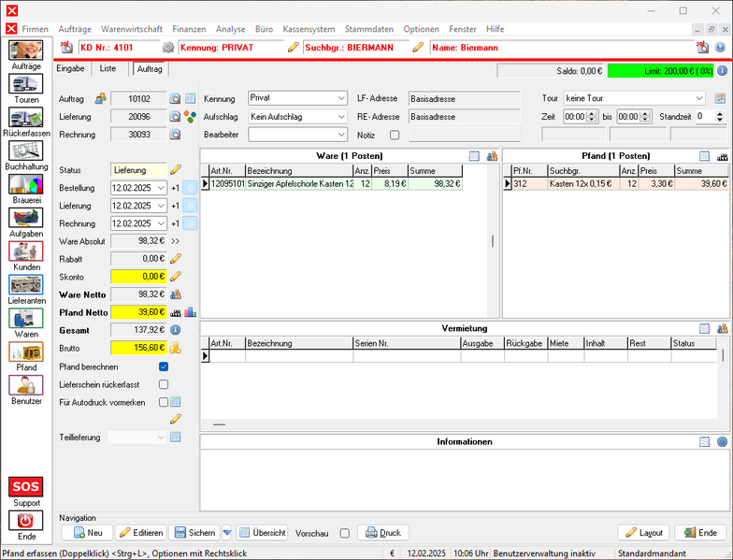Open the Aufschlag dropdown
This screenshot has width=733, height=560.
(340, 117)
